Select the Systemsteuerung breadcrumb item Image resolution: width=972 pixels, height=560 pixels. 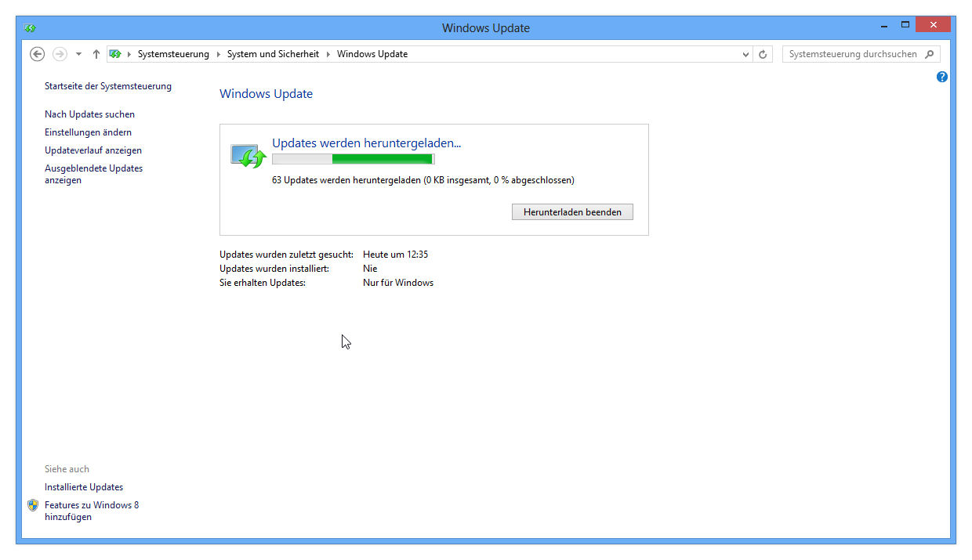[173, 54]
